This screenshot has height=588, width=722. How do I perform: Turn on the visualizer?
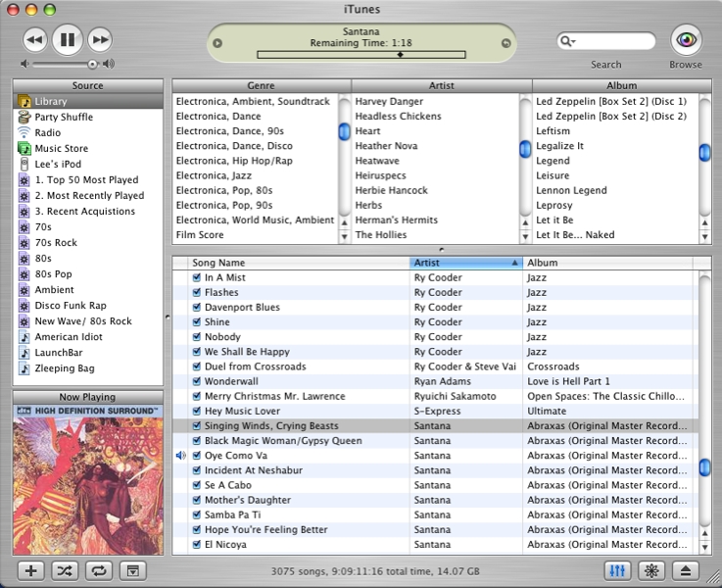coord(650,570)
